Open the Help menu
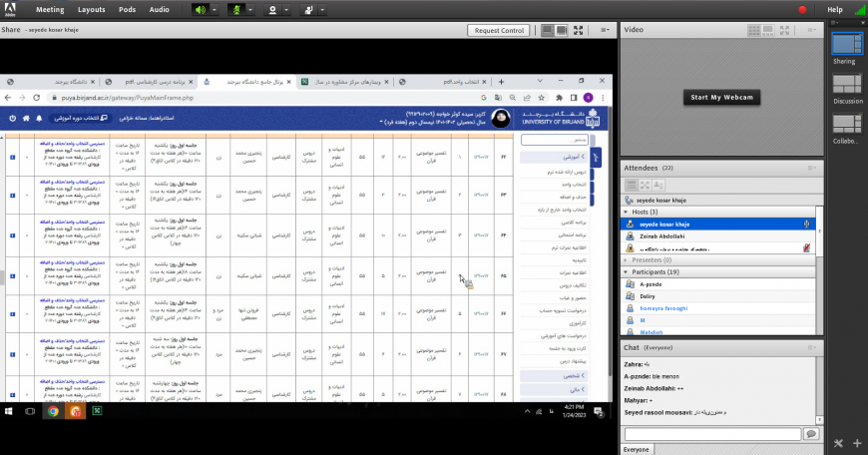This screenshot has height=455, width=868. tap(835, 9)
